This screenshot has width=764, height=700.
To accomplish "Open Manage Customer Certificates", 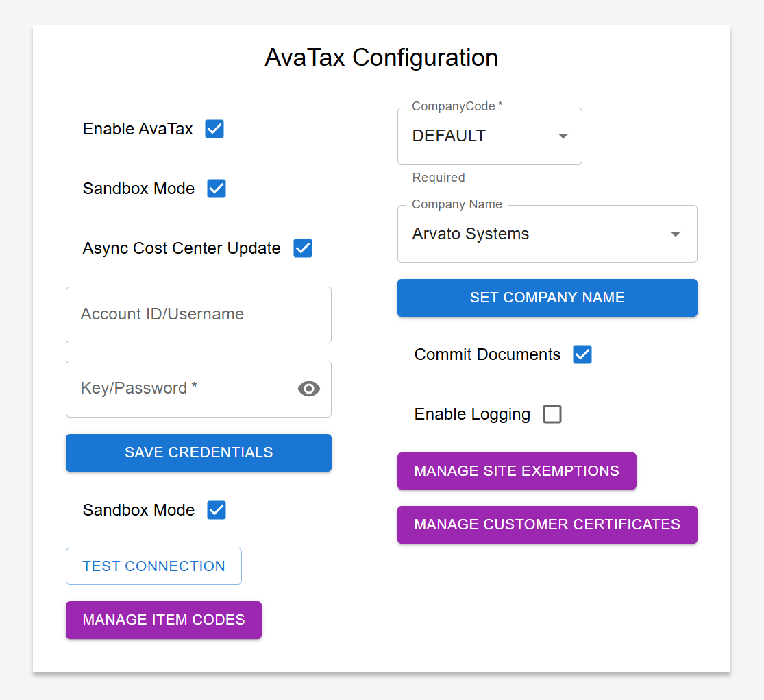I will (547, 524).
